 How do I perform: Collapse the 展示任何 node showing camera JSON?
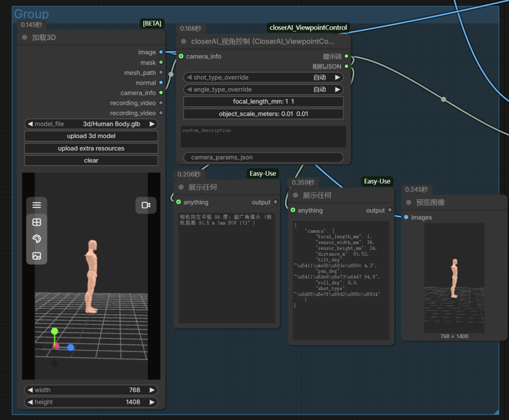click(x=296, y=195)
